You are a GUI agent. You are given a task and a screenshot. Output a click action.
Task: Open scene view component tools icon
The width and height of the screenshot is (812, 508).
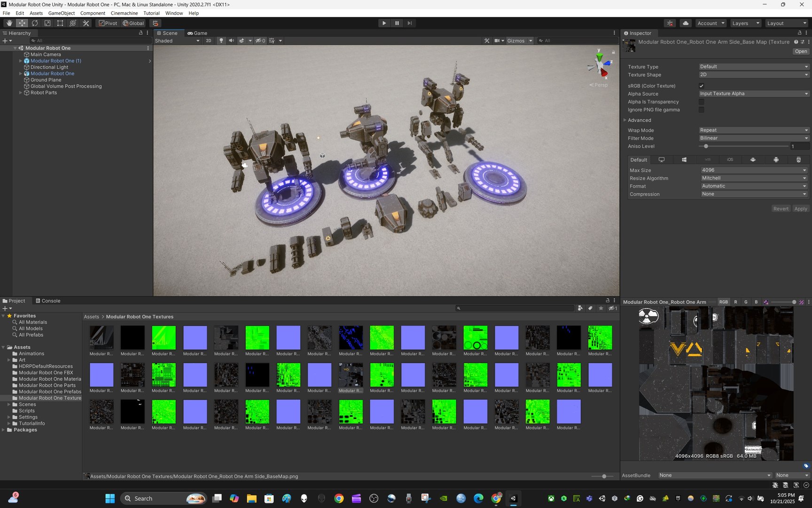coord(487,41)
